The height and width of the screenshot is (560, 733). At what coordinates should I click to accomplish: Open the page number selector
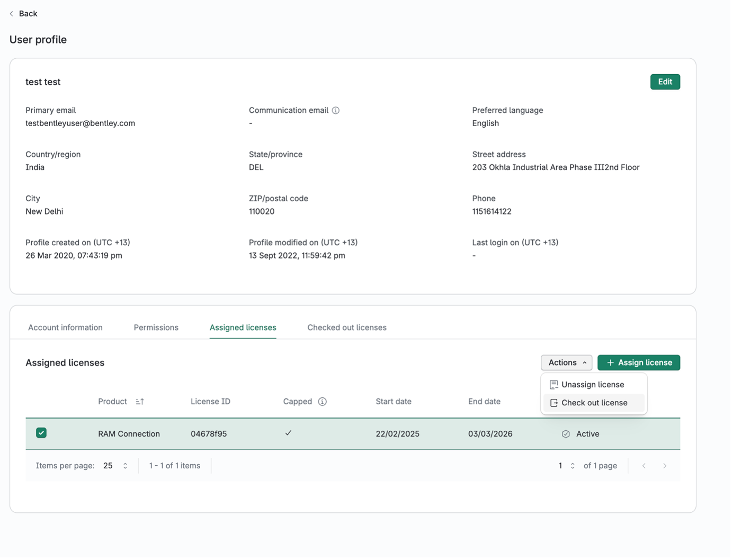tap(566, 466)
